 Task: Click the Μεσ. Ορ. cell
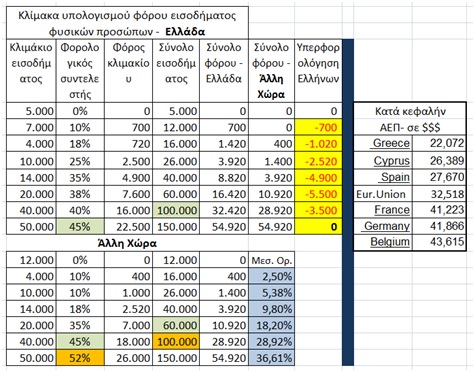(x=272, y=260)
